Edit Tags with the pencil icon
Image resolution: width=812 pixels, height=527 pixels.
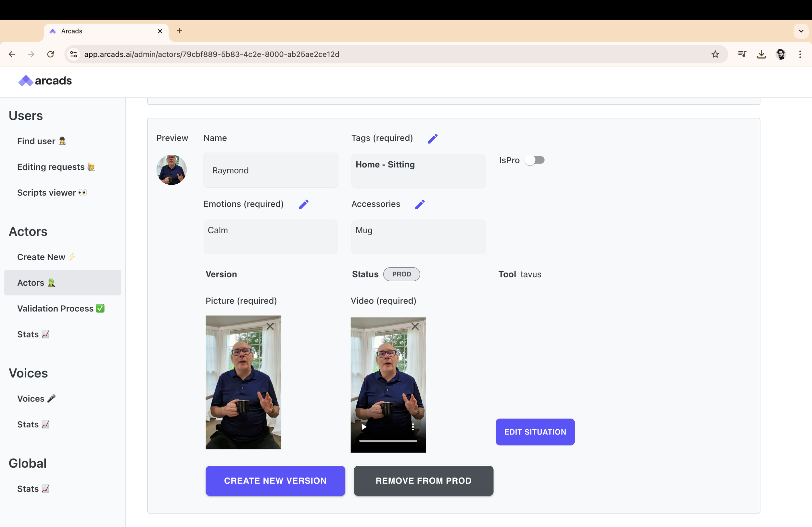433,138
